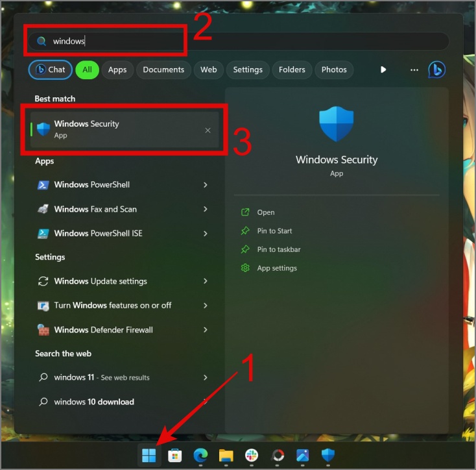Click the search text field containing windows

238,41
